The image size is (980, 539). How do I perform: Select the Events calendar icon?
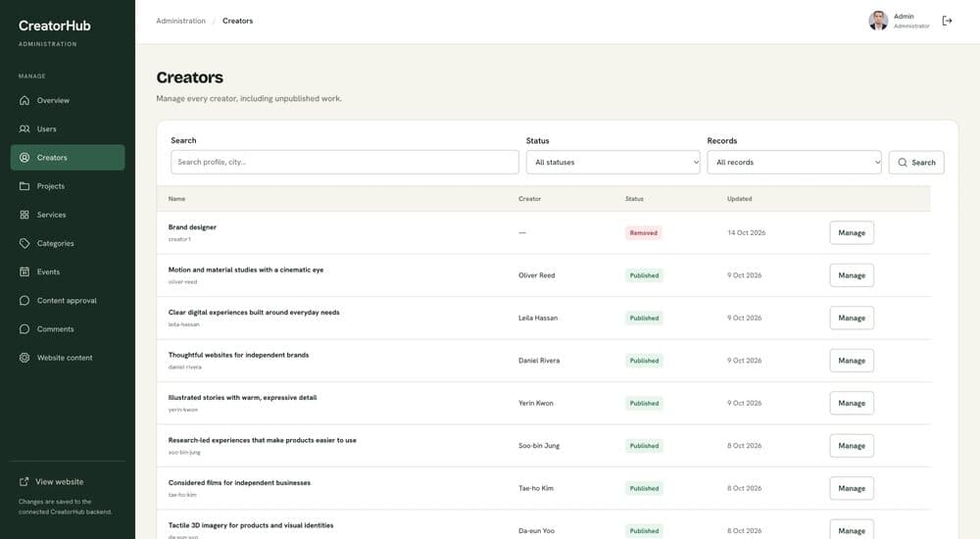pos(24,271)
